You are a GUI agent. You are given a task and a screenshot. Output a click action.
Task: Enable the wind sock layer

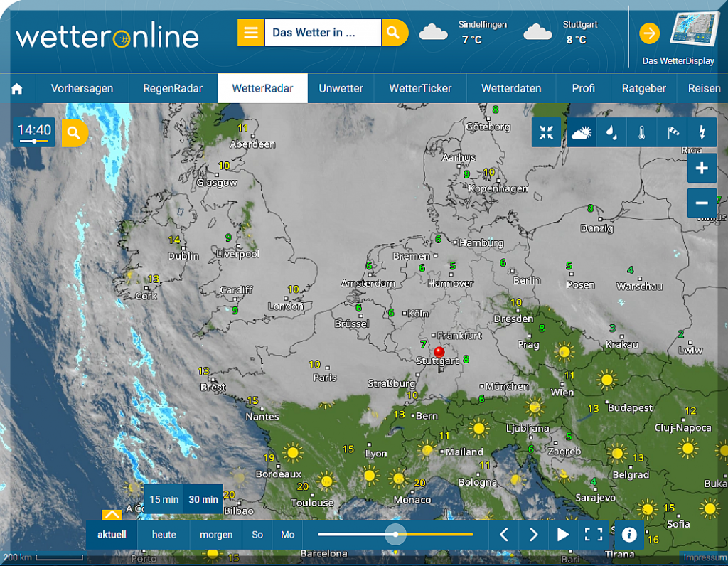673,132
